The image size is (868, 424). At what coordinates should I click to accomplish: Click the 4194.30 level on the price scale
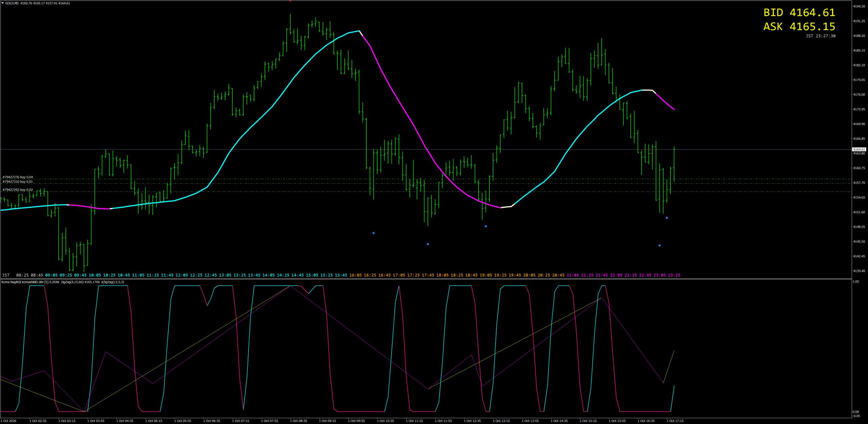[x=859, y=6]
